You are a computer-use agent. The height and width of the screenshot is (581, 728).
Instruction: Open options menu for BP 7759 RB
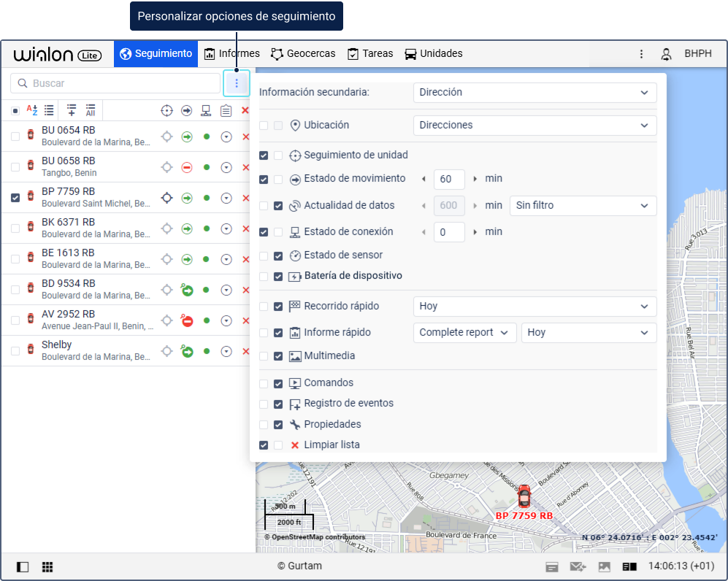[226, 198]
